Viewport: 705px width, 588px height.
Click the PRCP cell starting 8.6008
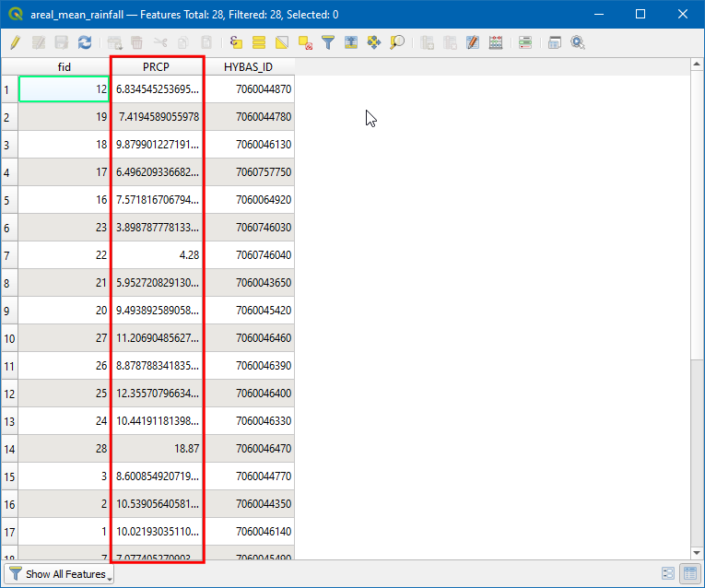(157, 476)
